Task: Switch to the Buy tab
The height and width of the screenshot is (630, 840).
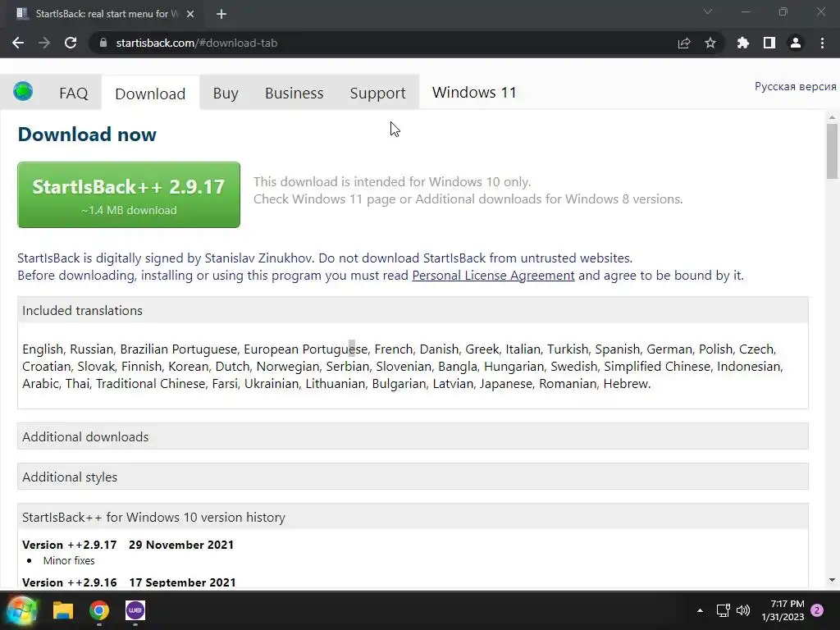Action: tap(226, 93)
